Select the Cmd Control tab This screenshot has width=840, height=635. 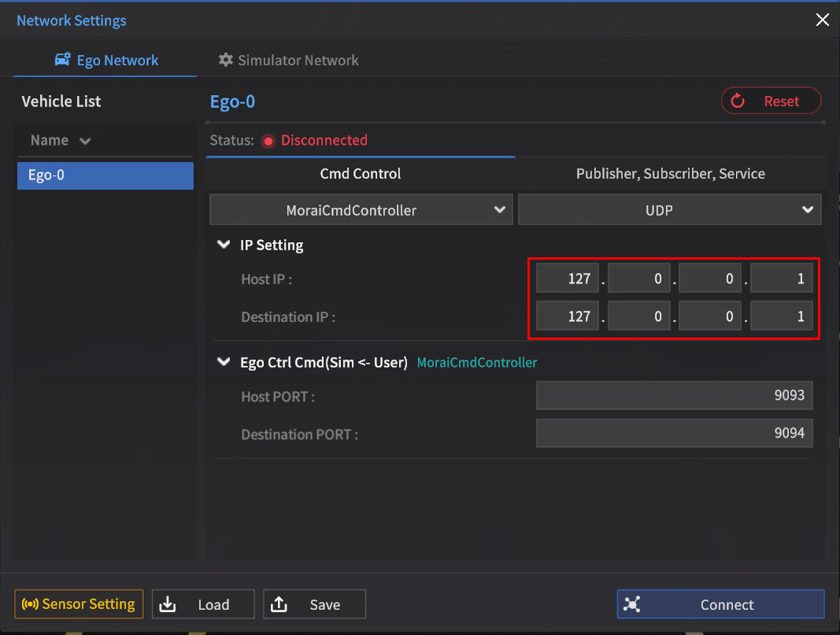[361, 174]
